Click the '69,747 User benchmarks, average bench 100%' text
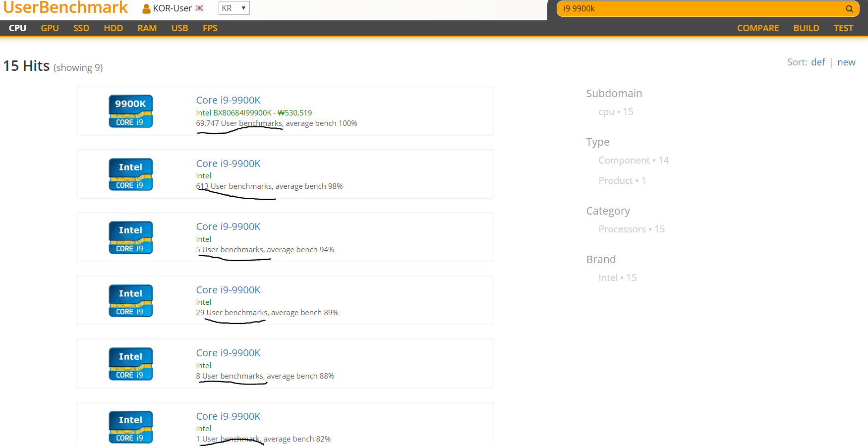The height and width of the screenshot is (446, 868). [x=277, y=123]
